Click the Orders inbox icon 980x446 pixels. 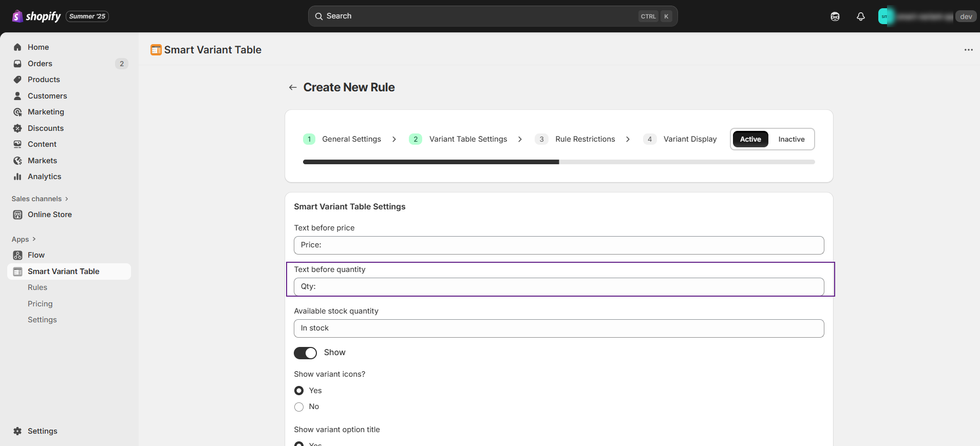[x=17, y=64]
